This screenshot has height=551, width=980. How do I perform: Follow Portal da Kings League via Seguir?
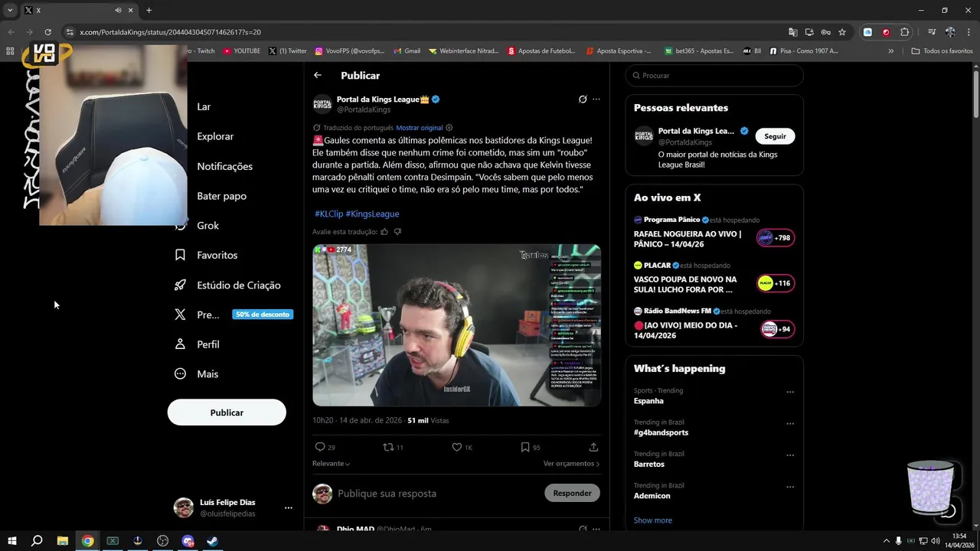pos(775,136)
